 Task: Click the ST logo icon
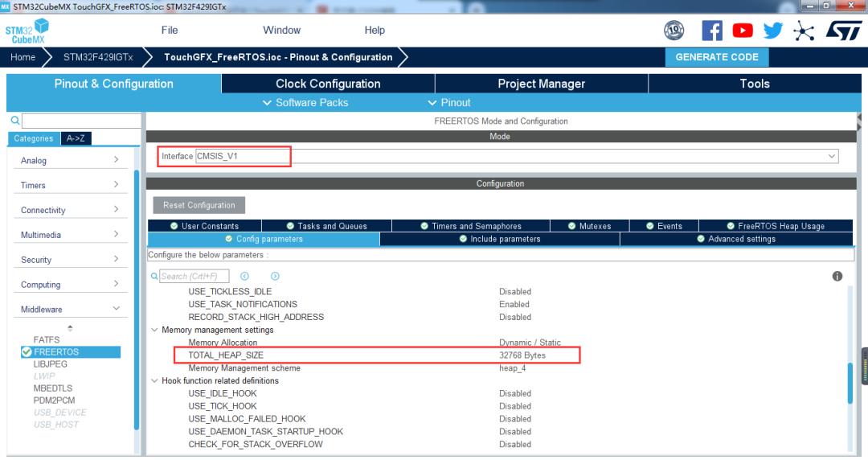point(844,31)
